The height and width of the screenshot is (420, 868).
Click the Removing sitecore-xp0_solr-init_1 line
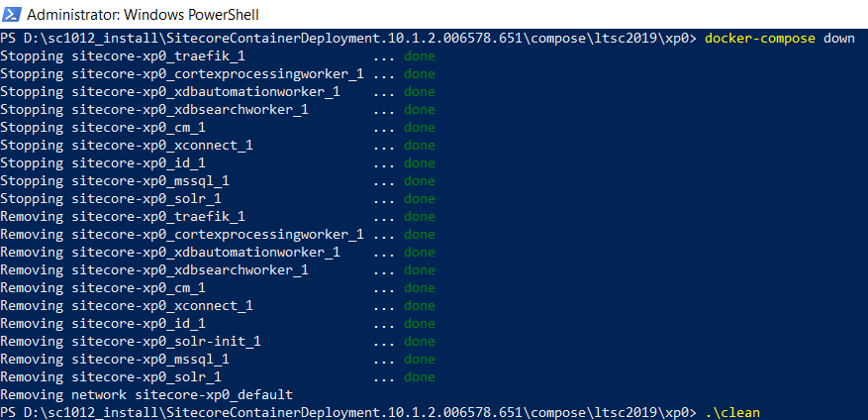click(131, 341)
